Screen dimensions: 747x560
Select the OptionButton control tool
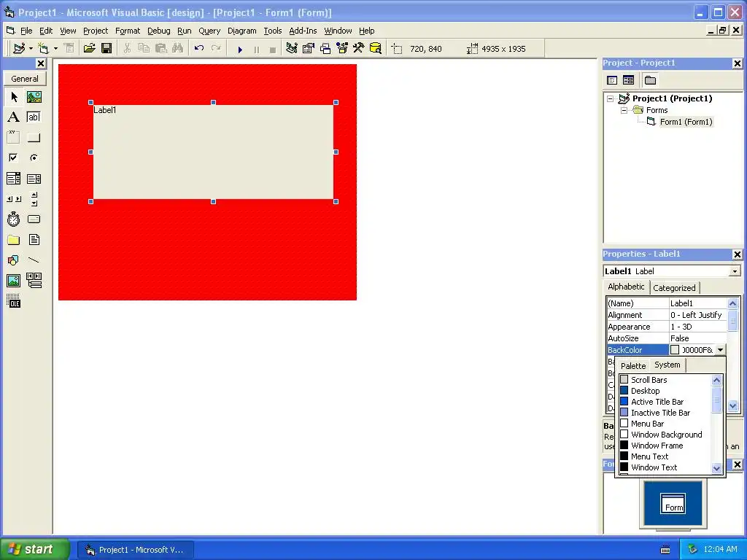(x=34, y=157)
